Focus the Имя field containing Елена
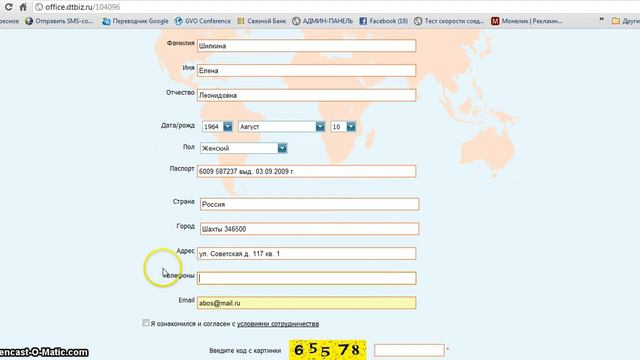 pos(307,70)
